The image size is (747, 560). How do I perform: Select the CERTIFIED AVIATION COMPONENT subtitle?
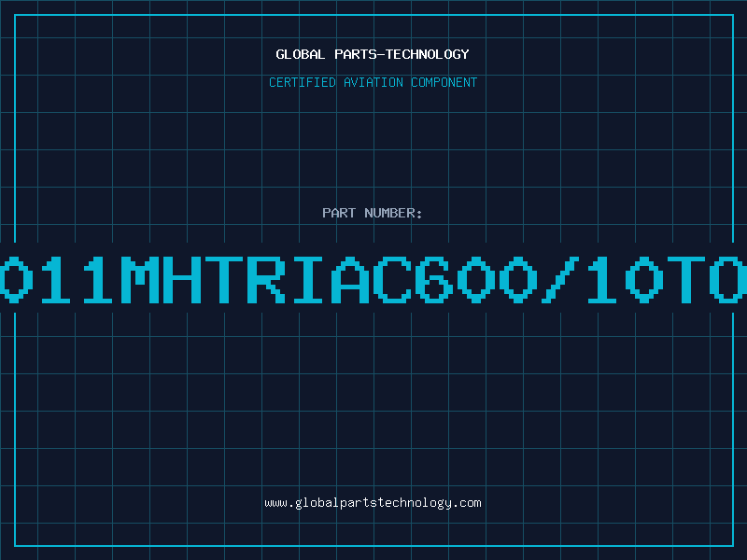(373, 82)
